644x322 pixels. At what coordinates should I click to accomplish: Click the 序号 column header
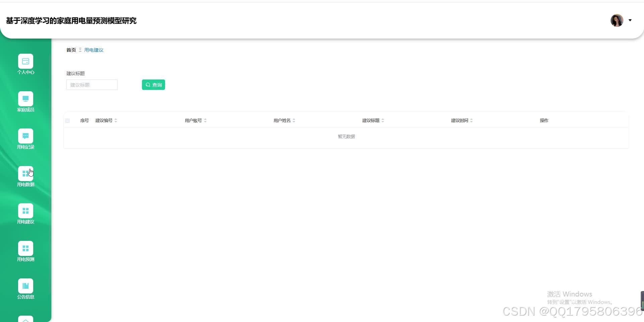tap(85, 120)
